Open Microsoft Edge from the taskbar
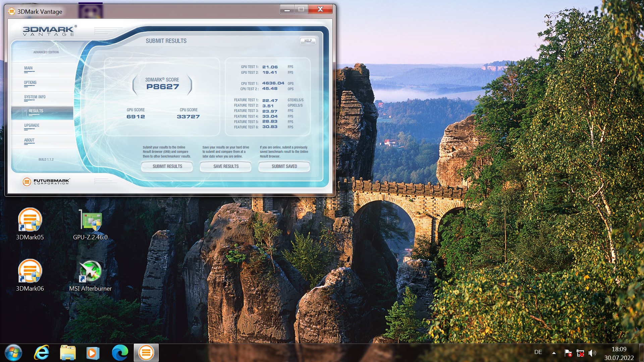The height and width of the screenshot is (362, 644). (x=120, y=353)
